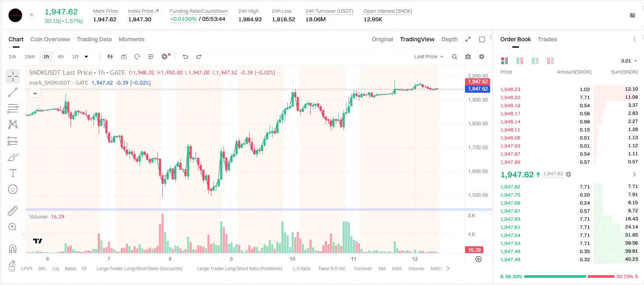Show only sell orders in order book
This screenshot has width=644, height=285.
550,61
